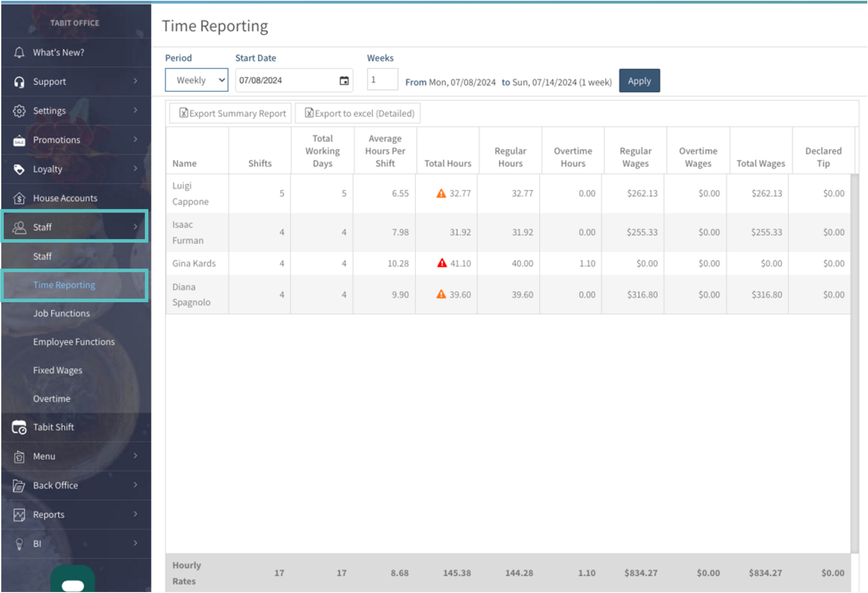Click the Support headset icon
The width and height of the screenshot is (868, 593).
[19, 81]
